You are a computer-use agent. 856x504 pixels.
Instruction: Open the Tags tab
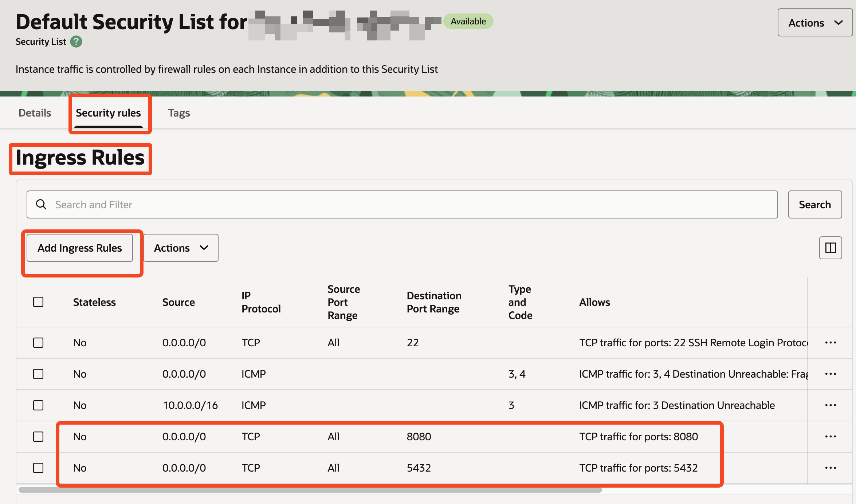(x=179, y=113)
